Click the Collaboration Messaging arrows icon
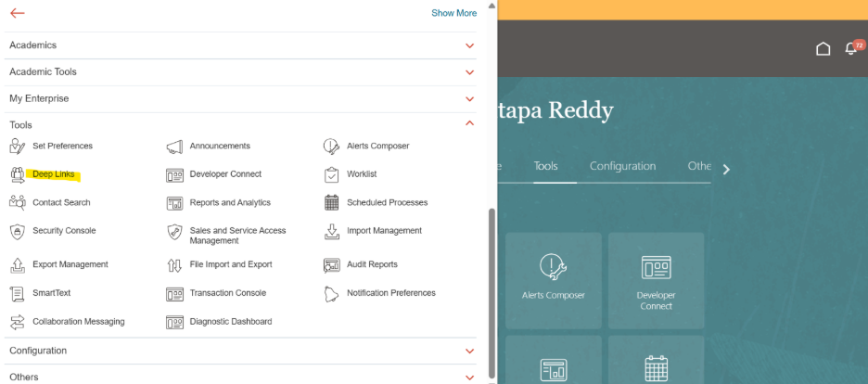Image resolution: width=868 pixels, height=384 pixels. coord(18,322)
